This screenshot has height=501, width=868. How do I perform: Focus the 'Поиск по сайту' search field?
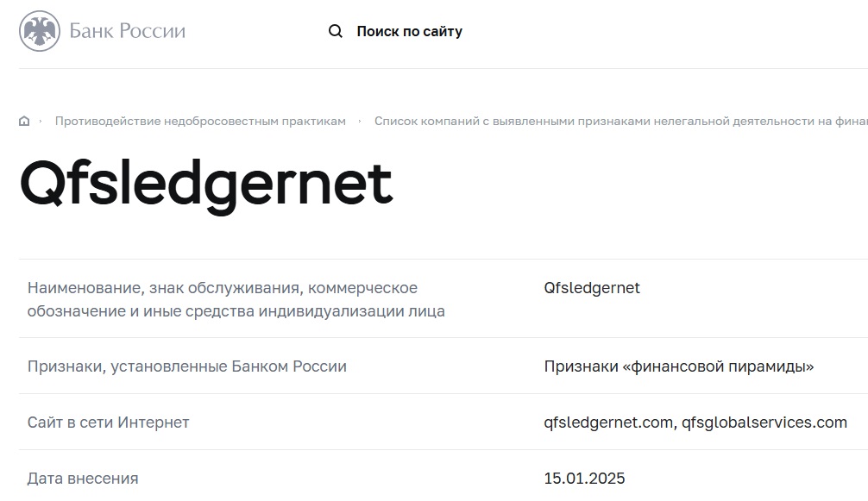[409, 32]
